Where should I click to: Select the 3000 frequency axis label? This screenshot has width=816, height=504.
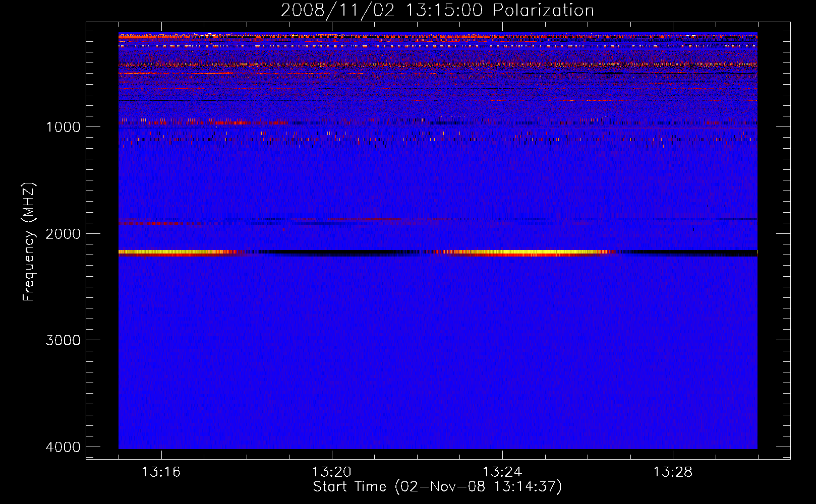[63, 340]
